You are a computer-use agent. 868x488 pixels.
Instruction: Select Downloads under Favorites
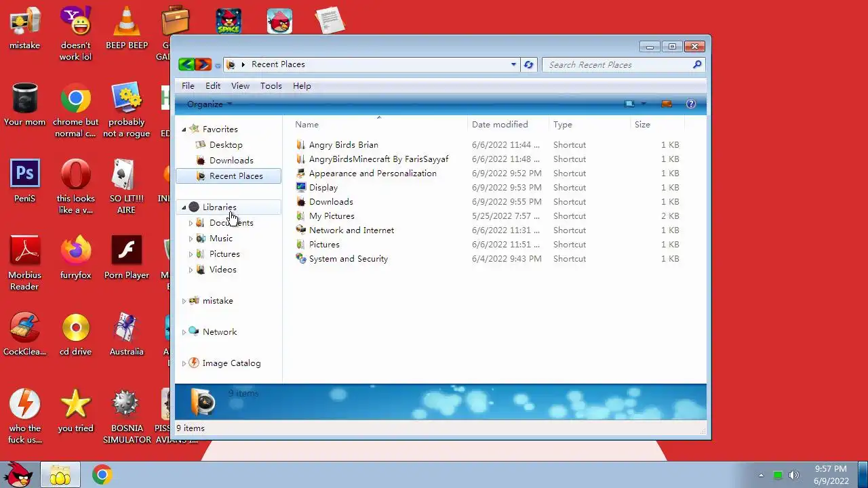(x=231, y=161)
